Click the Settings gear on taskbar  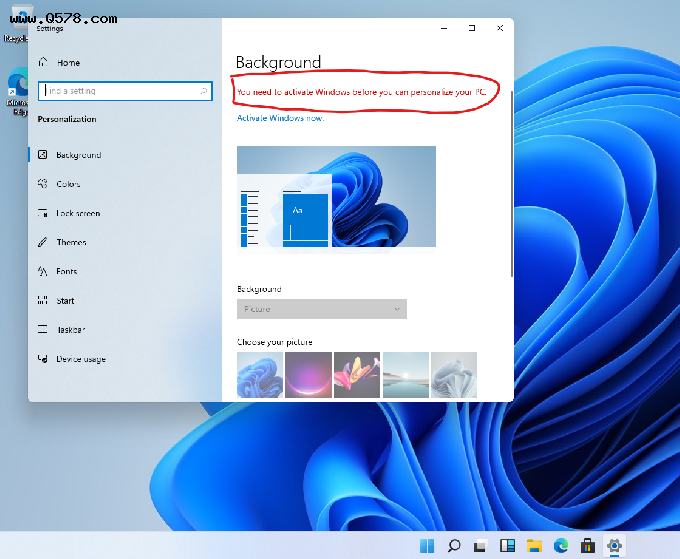coord(615,546)
